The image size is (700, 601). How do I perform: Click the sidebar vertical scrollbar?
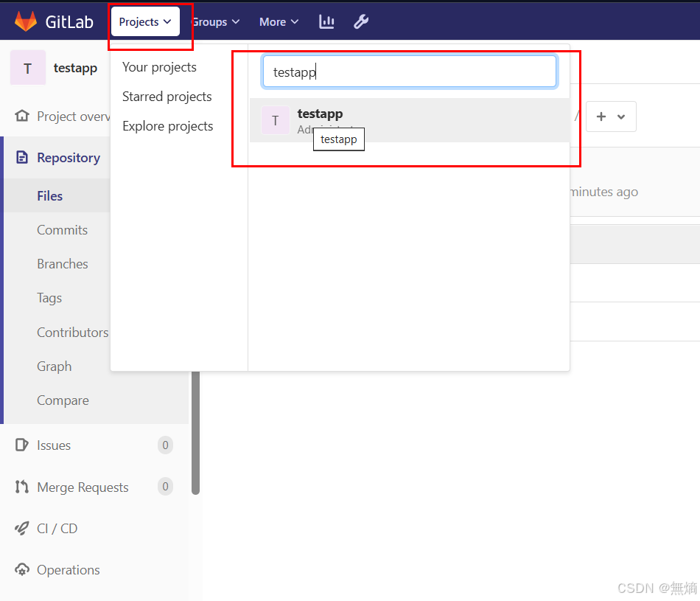[195, 433]
